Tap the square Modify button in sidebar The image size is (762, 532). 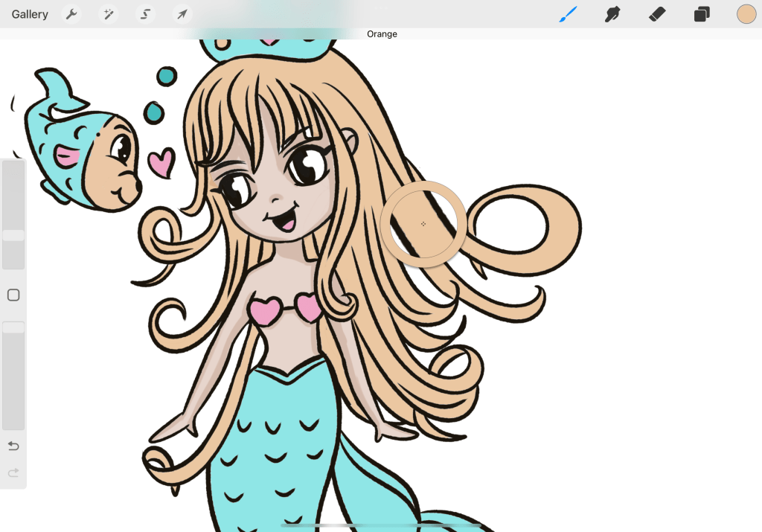tap(13, 295)
